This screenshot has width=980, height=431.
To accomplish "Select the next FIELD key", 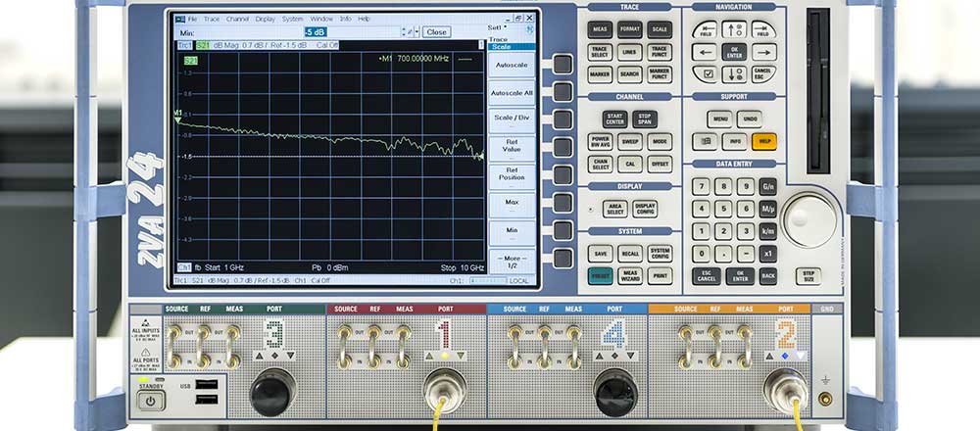I will coord(763,29).
